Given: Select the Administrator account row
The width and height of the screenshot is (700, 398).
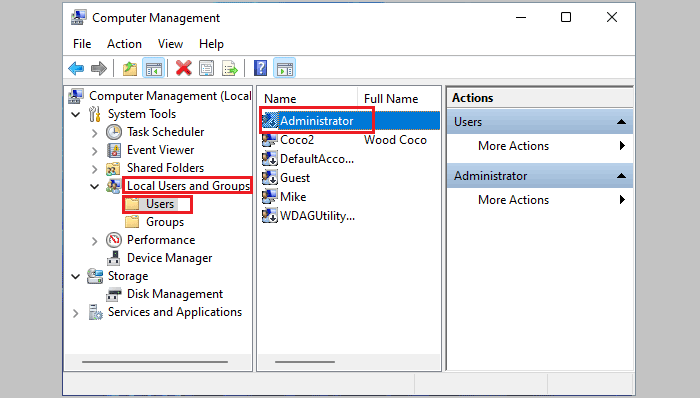Looking at the screenshot, I should (x=350, y=120).
